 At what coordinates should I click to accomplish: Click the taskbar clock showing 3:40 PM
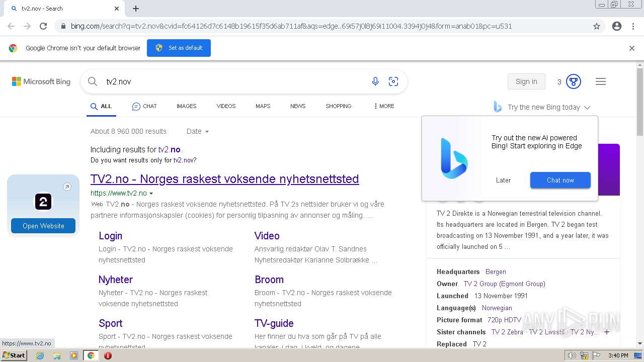click(x=618, y=355)
